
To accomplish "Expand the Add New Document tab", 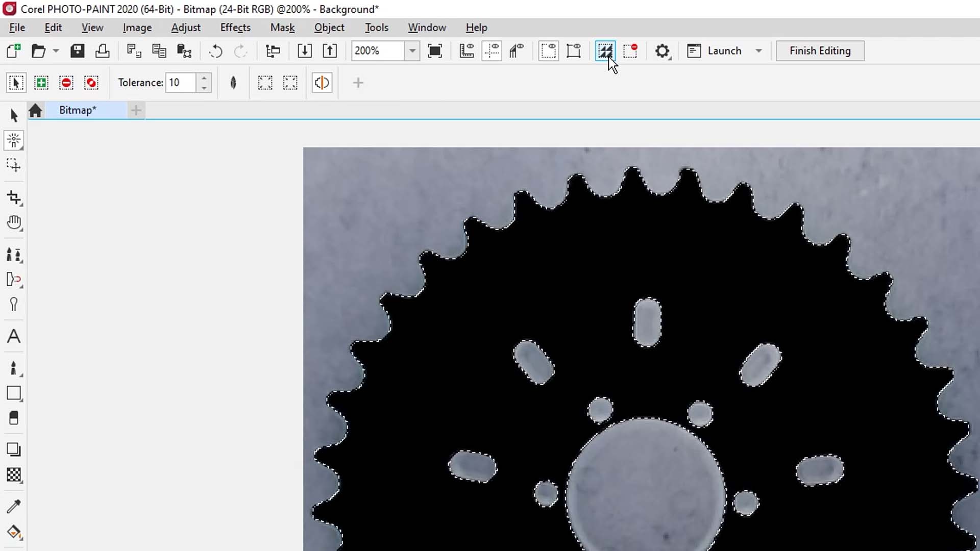I will click(136, 110).
